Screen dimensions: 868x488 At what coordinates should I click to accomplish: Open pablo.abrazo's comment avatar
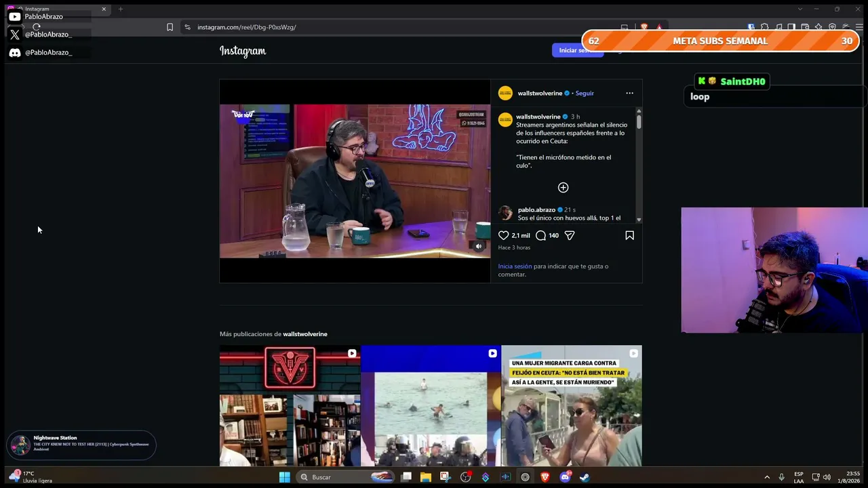tap(505, 213)
